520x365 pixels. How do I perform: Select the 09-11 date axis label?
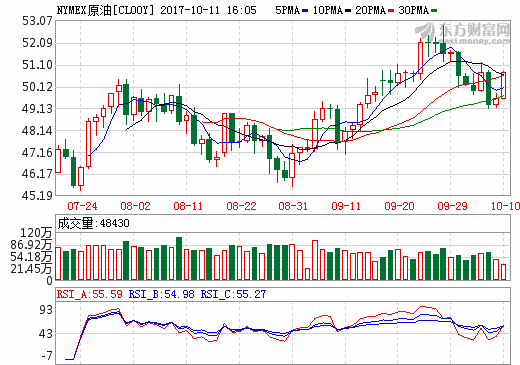tap(346, 206)
